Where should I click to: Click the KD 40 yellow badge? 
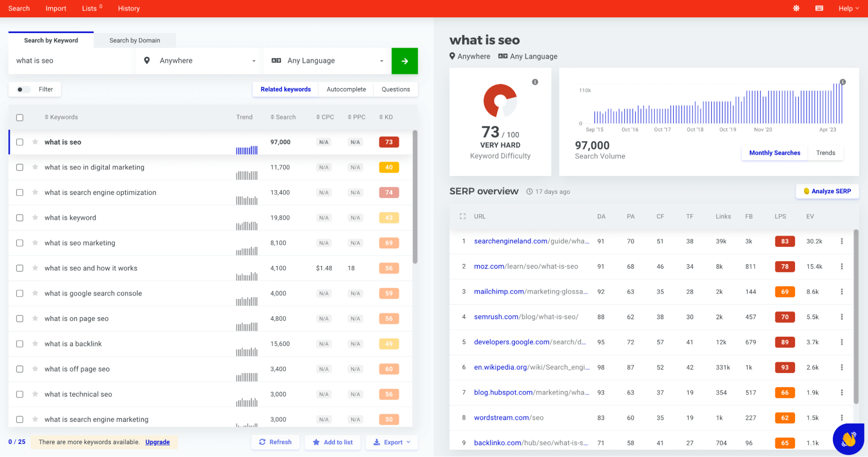pyautogui.click(x=389, y=167)
